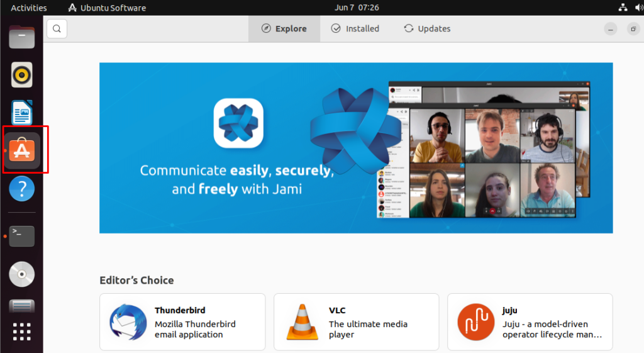Click the VLC cone icon
This screenshot has width=644, height=353.
point(303,322)
